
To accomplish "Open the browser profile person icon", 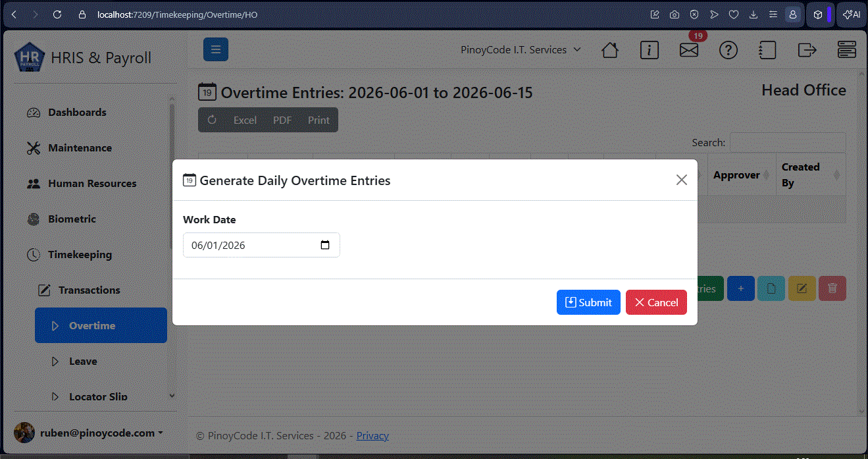I will (x=793, y=14).
